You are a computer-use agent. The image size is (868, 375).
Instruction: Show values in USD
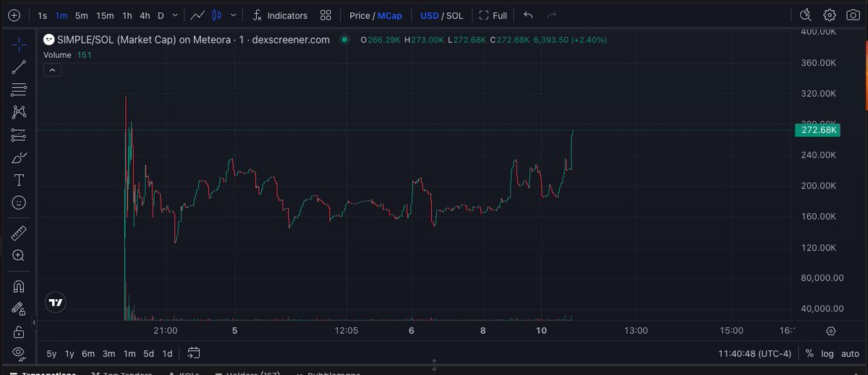[430, 15]
